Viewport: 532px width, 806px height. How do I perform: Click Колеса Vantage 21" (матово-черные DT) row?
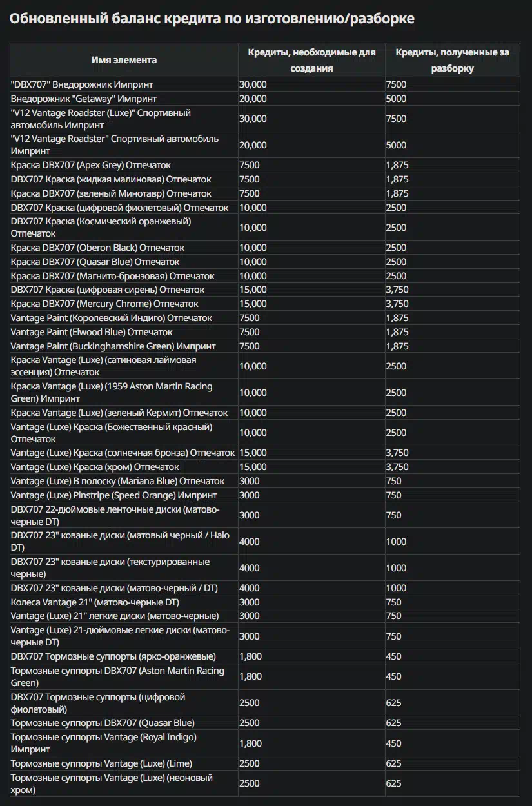266,602
